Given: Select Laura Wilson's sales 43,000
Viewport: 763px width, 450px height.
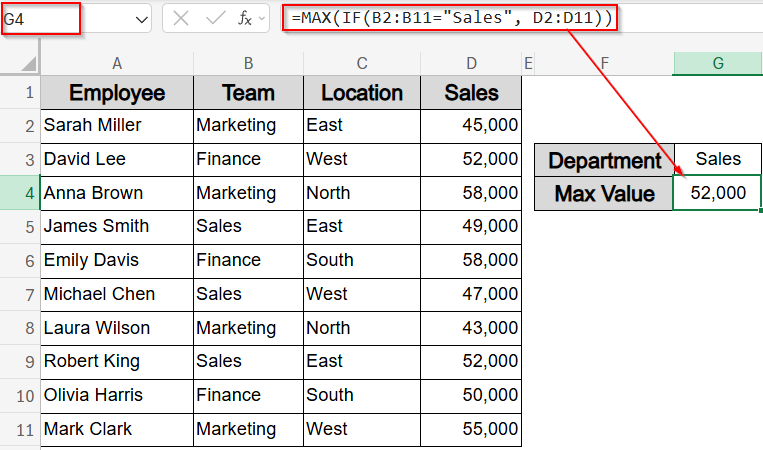Looking at the screenshot, I should [471, 328].
